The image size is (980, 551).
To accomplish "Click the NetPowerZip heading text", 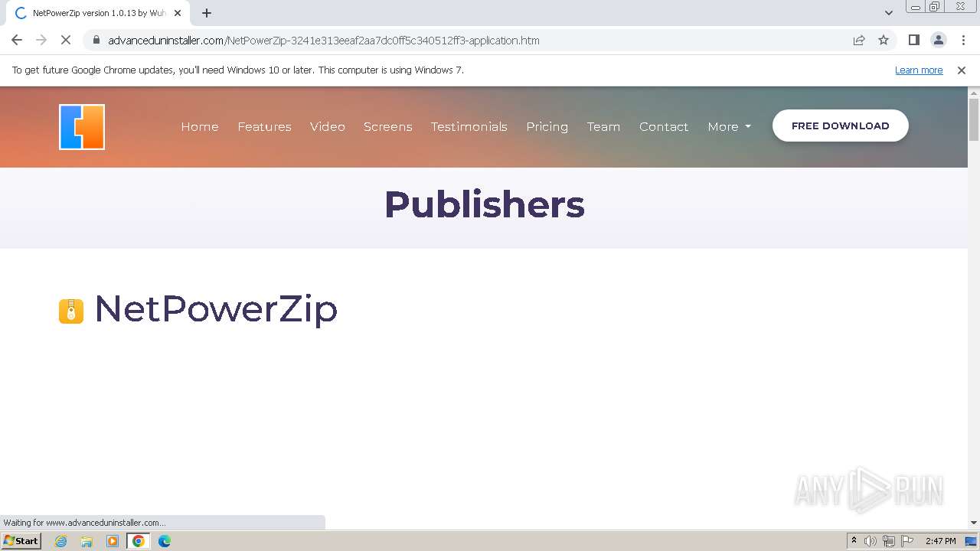I will [x=216, y=309].
